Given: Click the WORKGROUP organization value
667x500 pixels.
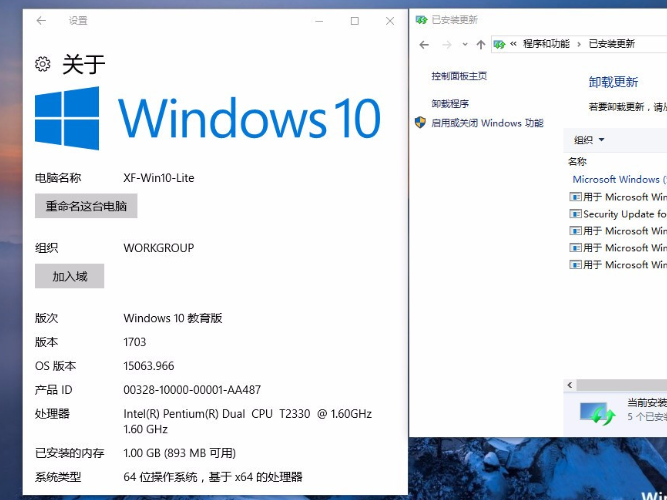Looking at the screenshot, I should [x=159, y=248].
